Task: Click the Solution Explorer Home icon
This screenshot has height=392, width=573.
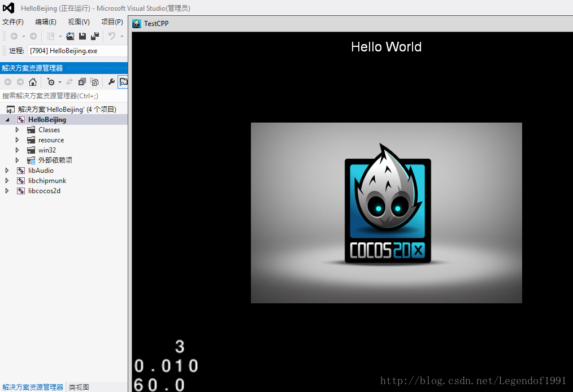Action: tap(33, 82)
